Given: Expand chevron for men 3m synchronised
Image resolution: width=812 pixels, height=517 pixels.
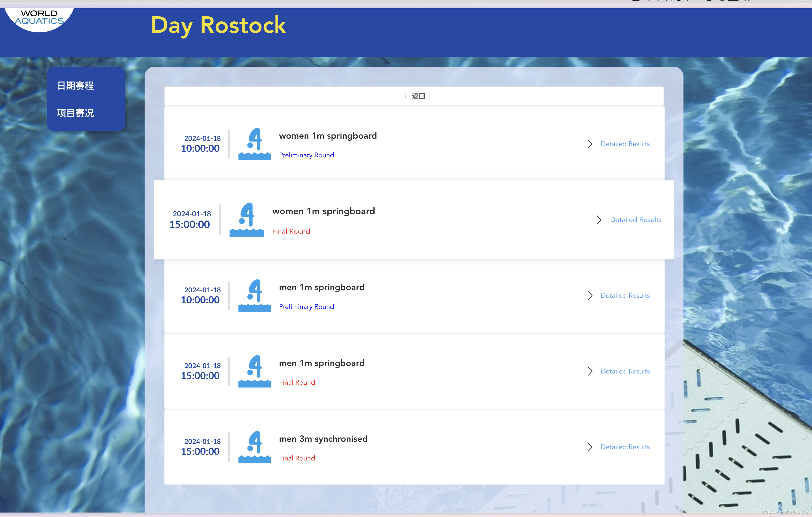Looking at the screenshot, I should coord(590,447).
